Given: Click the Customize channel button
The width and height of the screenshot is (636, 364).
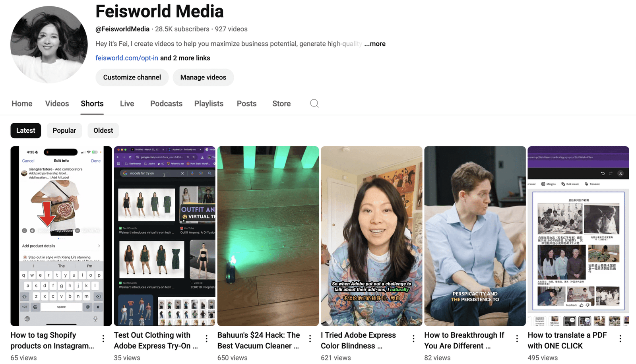Looking at the screenshot, I should [x=132, y=77].
